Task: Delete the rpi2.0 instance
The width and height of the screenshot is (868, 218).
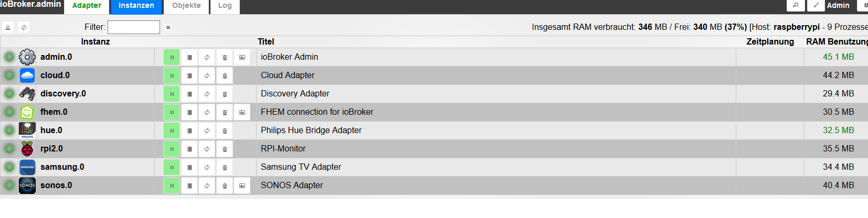Action: (x=225, y=149)
